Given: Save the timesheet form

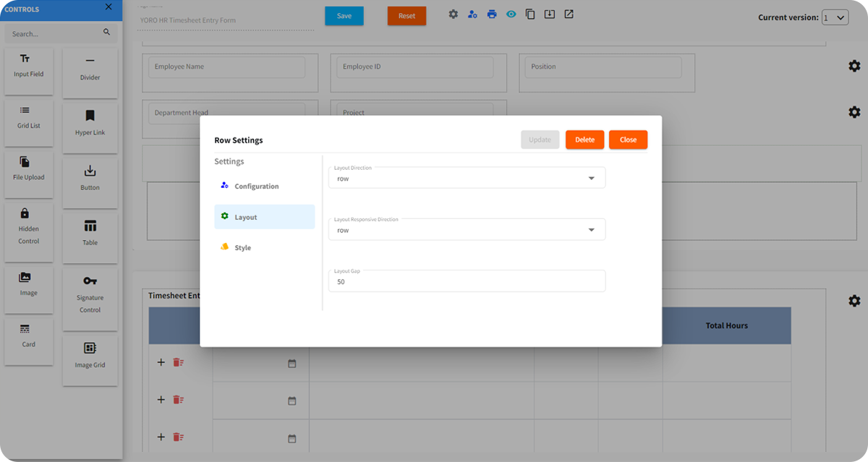Looking at the screenshot, I should point(344,14).
